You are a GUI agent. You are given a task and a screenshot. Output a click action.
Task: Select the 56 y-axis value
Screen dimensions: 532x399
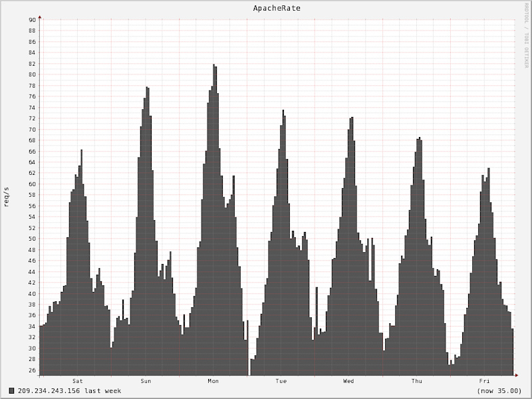(32, 206)
